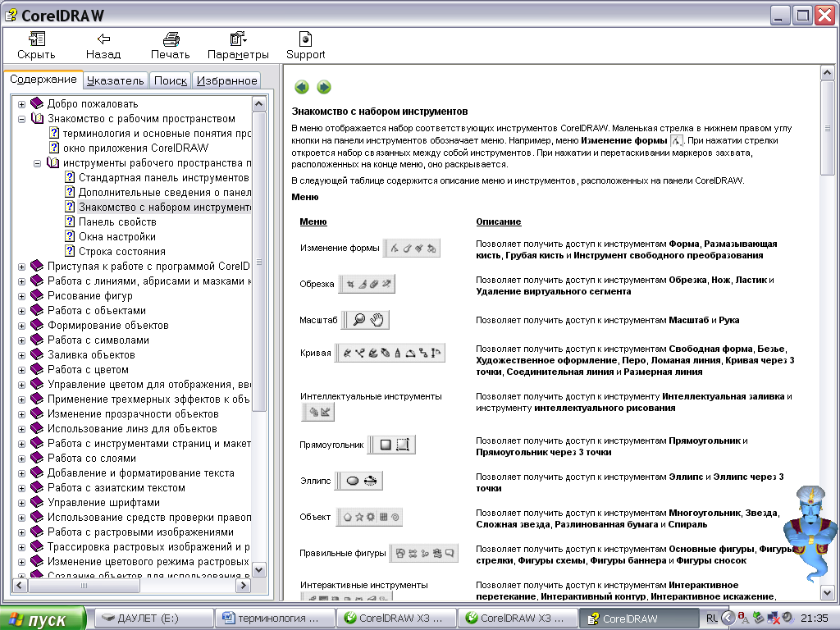Image resolution: width=840 pixels, height=630 pixels.
Task: Click the Кривая tools flyout image
Action: click(x=390, y=353)
